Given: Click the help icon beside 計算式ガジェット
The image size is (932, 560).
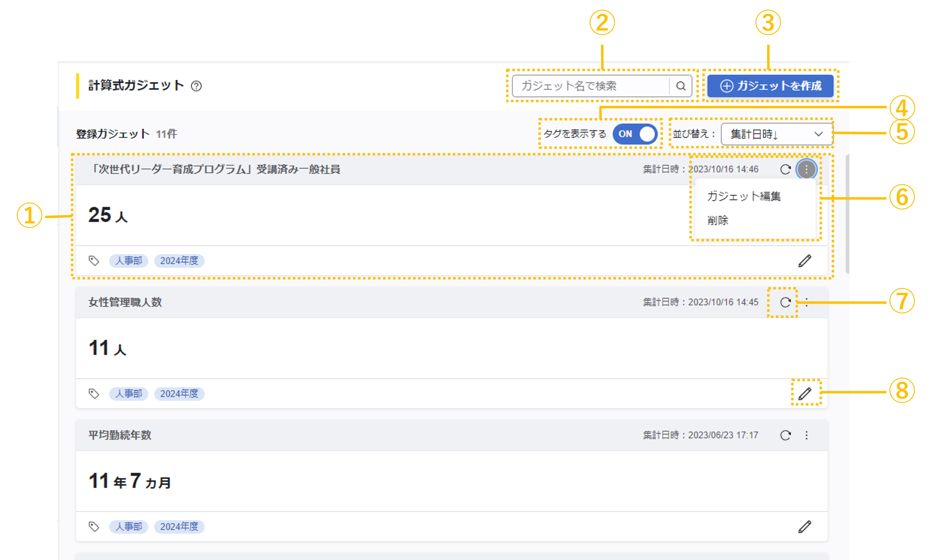Looking at the screenshot, I should pyautogui.click(x=196, y=86).
